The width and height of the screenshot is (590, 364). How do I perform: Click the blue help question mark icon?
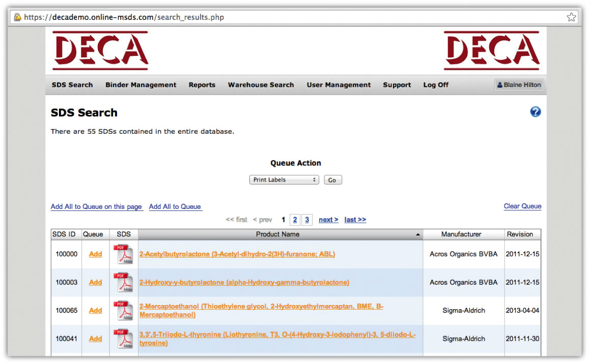tap(535, 112)
